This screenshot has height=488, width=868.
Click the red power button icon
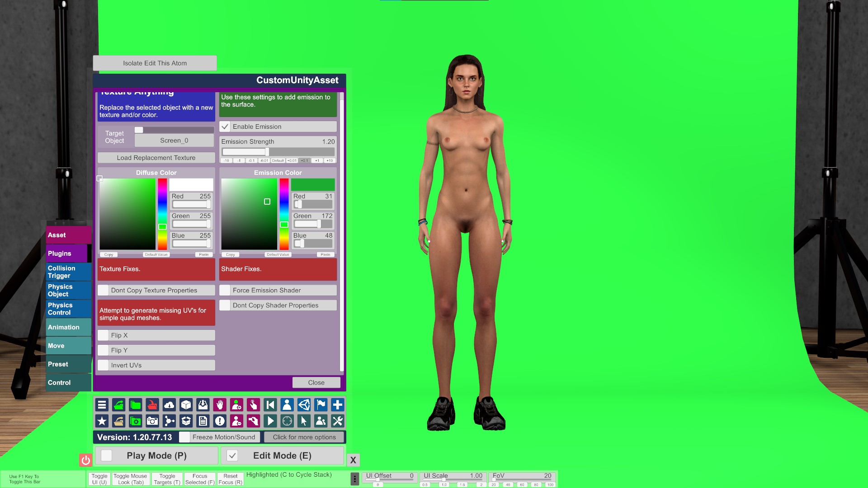pos(85,460)
